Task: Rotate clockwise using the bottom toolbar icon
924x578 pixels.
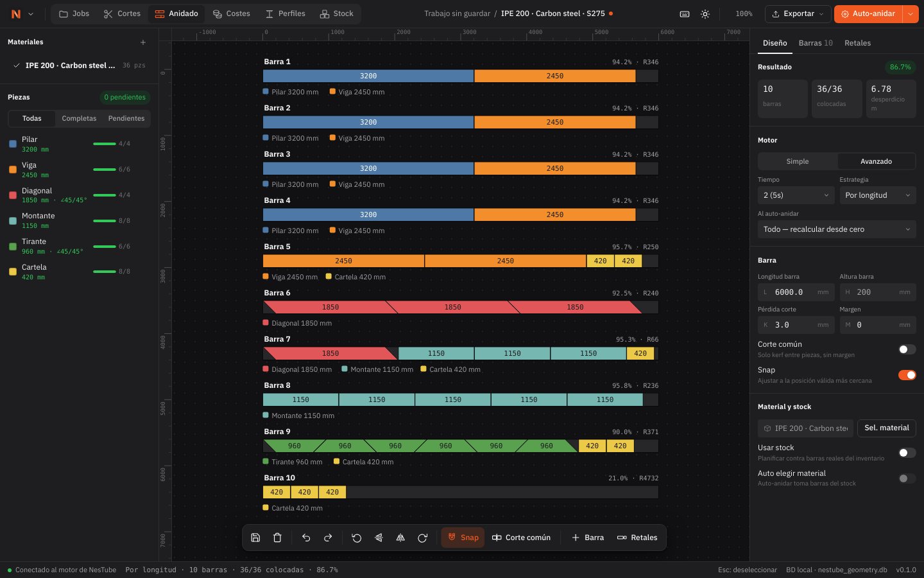Action: (422, 538)
